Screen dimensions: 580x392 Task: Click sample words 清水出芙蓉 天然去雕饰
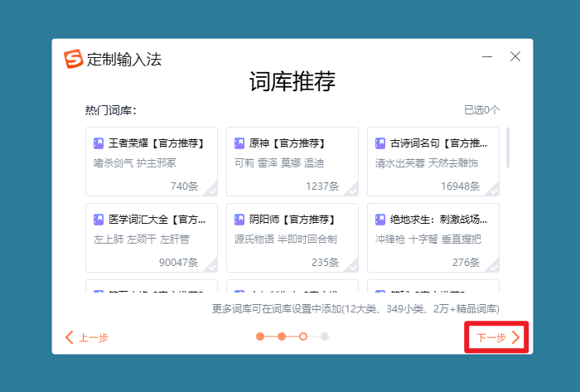coord(427,162)
